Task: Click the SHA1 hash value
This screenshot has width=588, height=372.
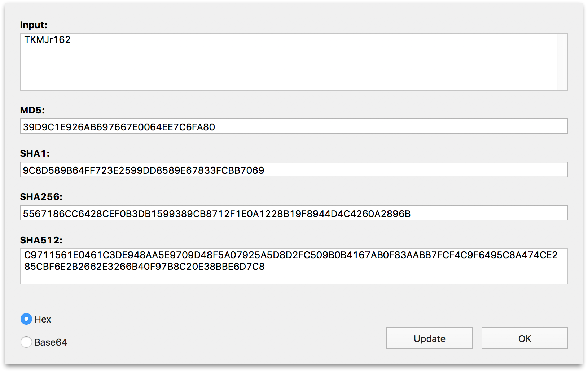Action: [x=289, y=170]
